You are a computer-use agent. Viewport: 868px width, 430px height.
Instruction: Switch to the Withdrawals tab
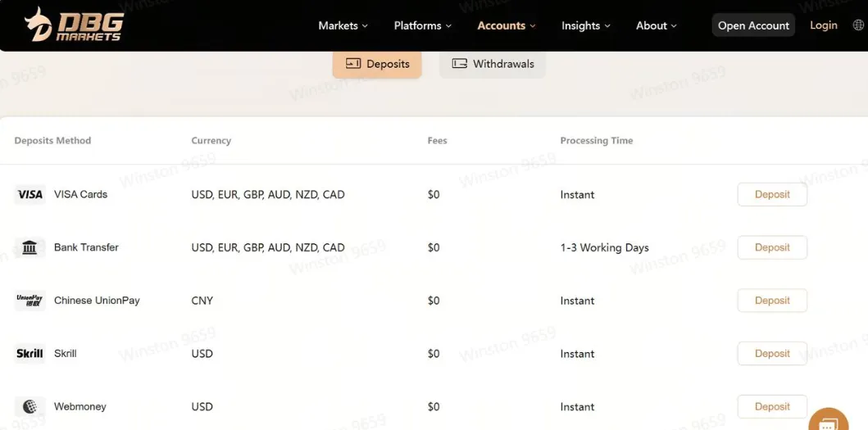coord(493,64)
